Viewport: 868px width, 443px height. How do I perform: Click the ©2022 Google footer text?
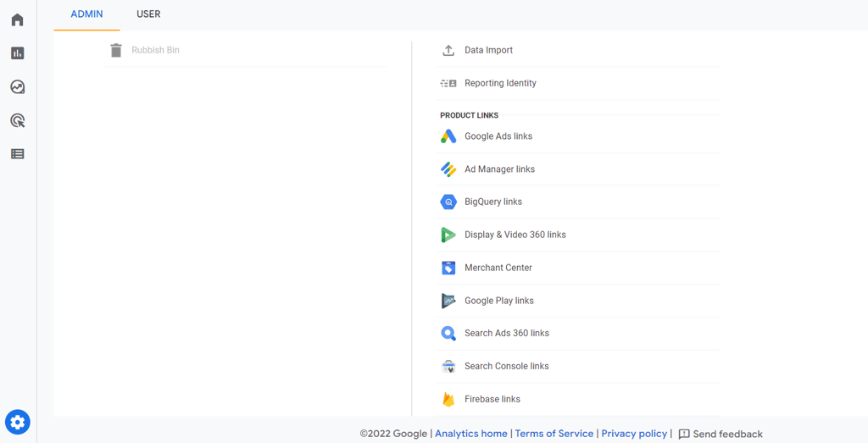pos(393,435)
